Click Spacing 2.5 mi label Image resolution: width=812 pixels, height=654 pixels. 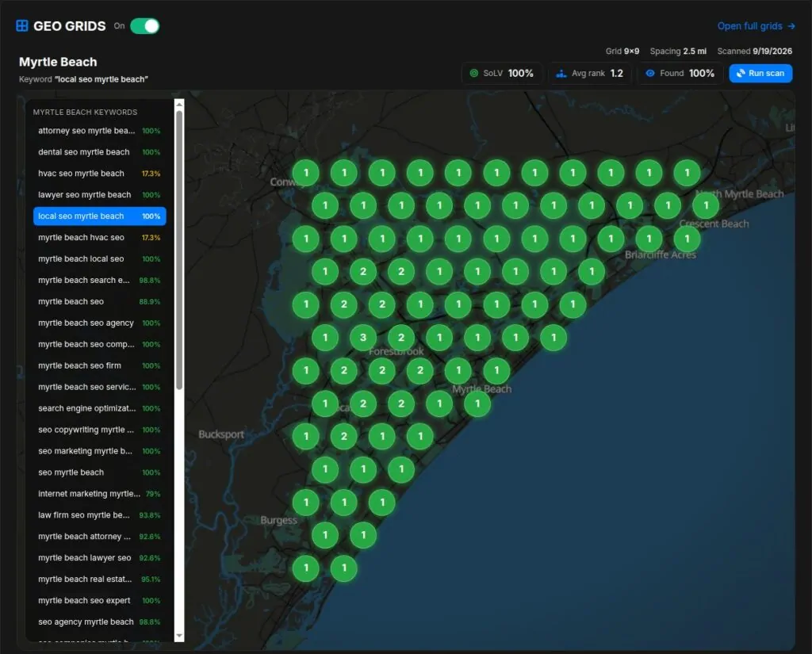click(678, 52)
